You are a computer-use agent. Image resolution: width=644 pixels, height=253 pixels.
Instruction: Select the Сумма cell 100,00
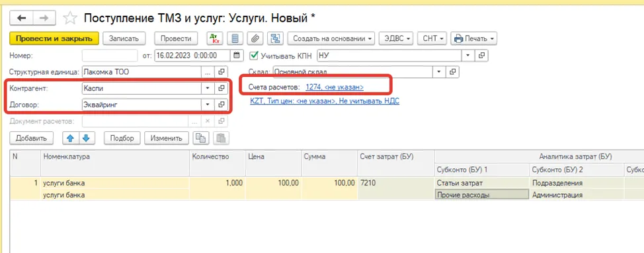tap(329, 183)
